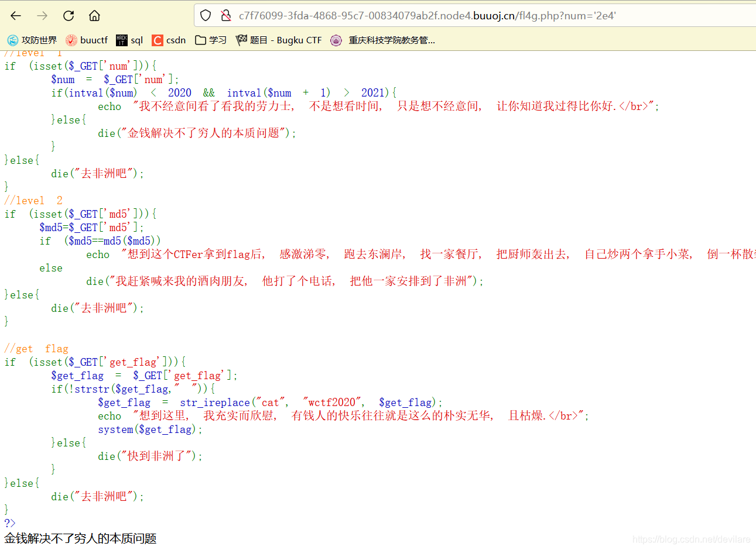Go to the browser Home page
756x550 pixels.
click(94, 16)
